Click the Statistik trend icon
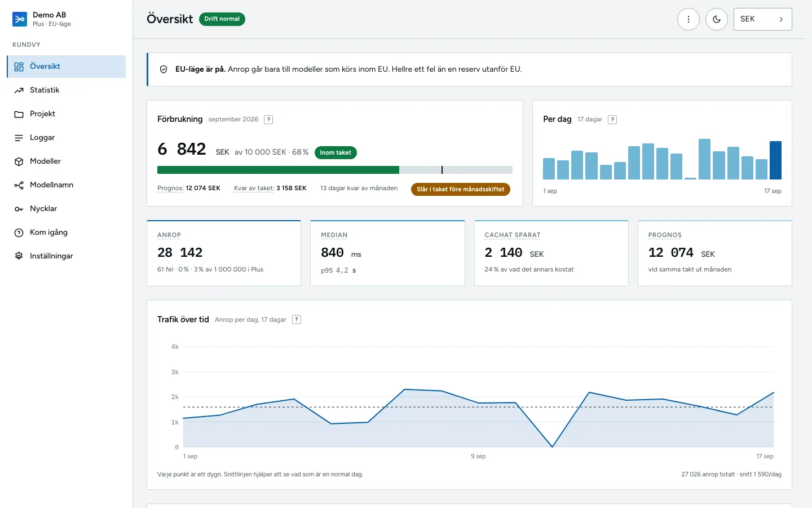Image resolution: width=812 pixels, height=508 pixels. point(19,90)
